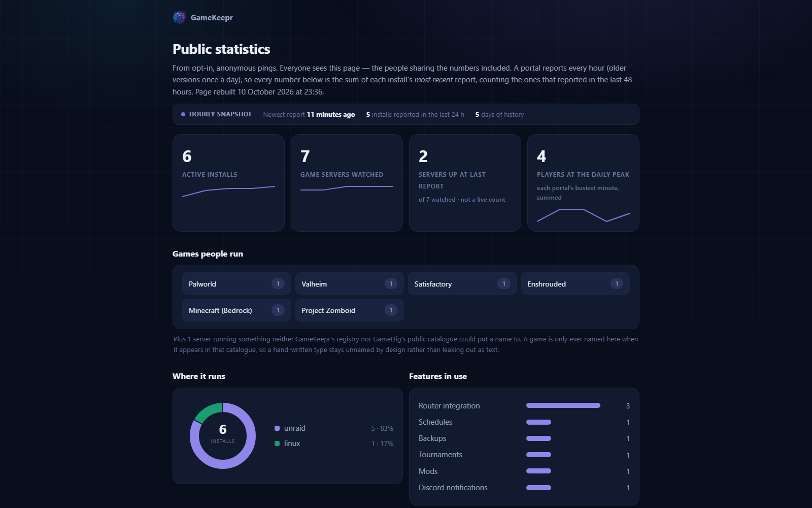Select the Enshrouded game chip
The image size is (812, 508).
point(576,283)
